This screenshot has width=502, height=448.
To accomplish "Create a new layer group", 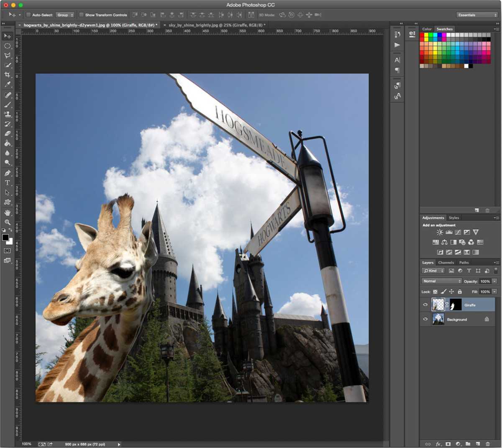I will point(468,444).
